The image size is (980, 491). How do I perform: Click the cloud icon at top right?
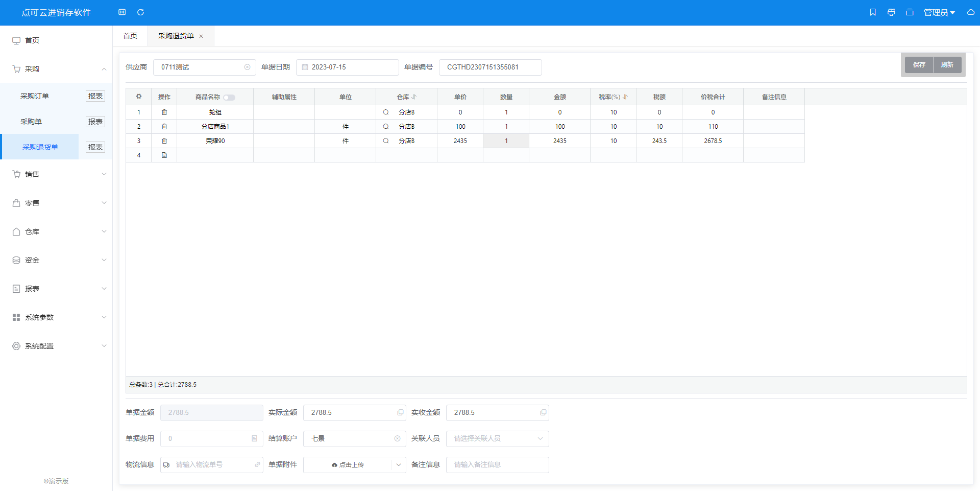pos(971,12)
